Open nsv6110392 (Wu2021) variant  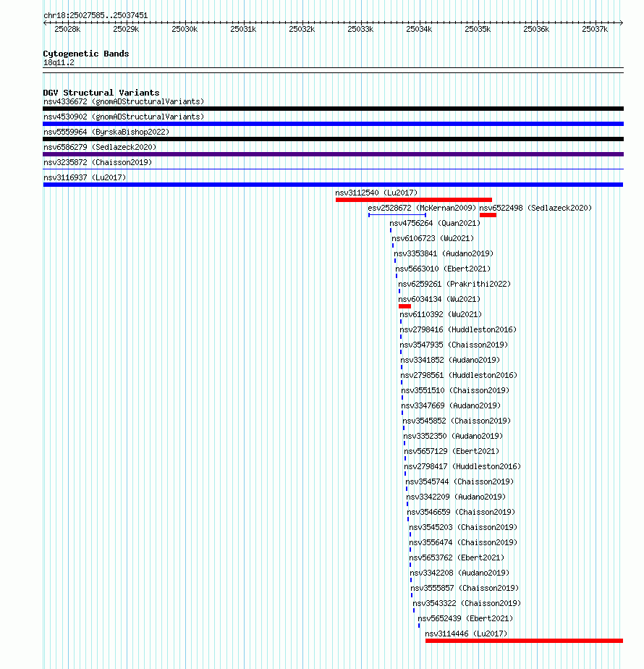click(x=441, y=314)
